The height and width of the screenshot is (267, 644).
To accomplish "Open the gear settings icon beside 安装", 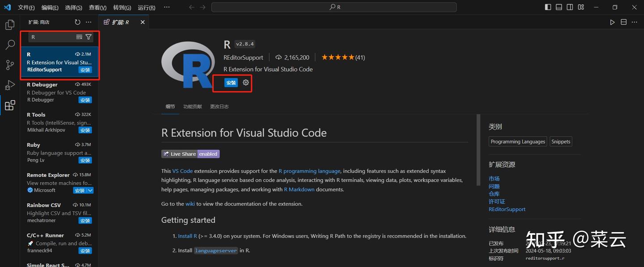I will (x=246, y=82).
